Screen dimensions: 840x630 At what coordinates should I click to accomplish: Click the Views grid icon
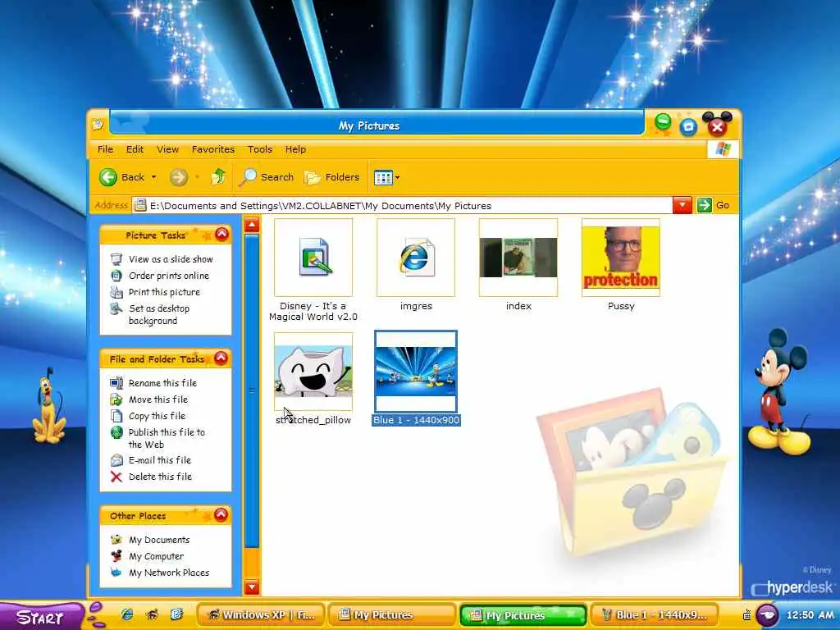(x=383, y=177)
